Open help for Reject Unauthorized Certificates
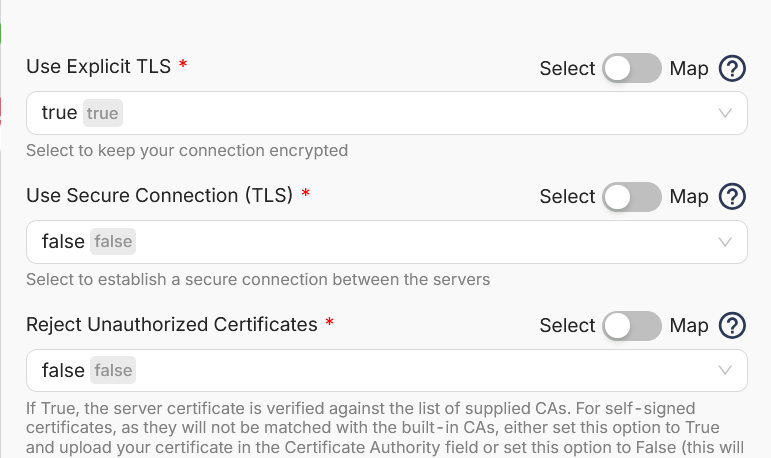This screenshot has height=458, width=771. tap(732, 326)
